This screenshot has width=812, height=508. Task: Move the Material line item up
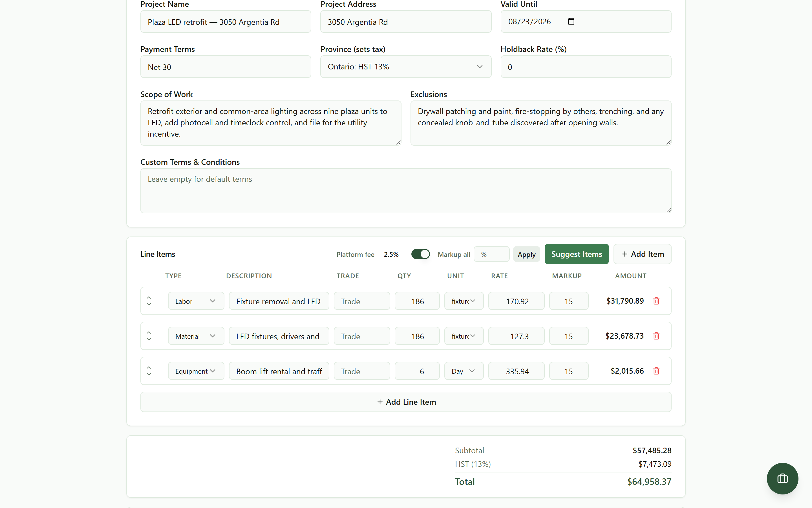149,332
